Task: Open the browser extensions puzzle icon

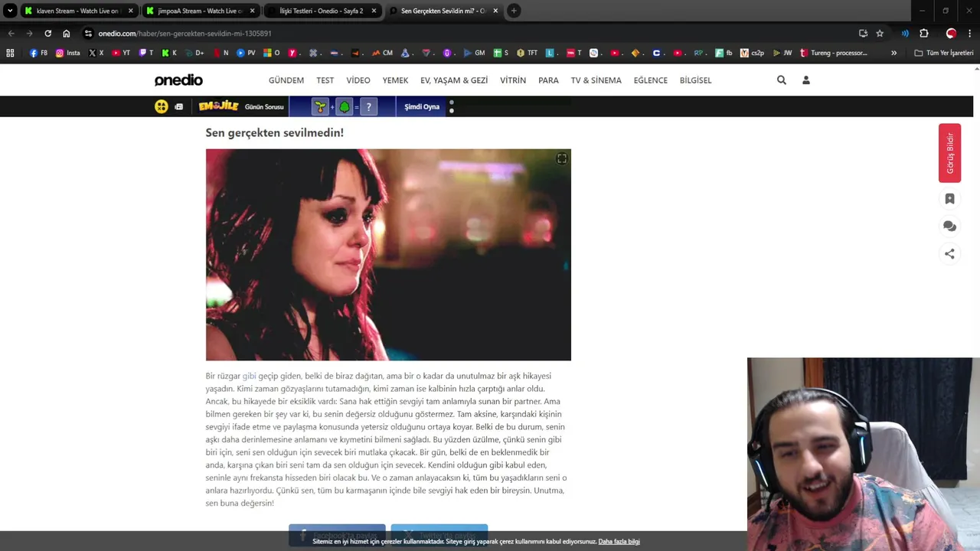Action: pos(923,33)
